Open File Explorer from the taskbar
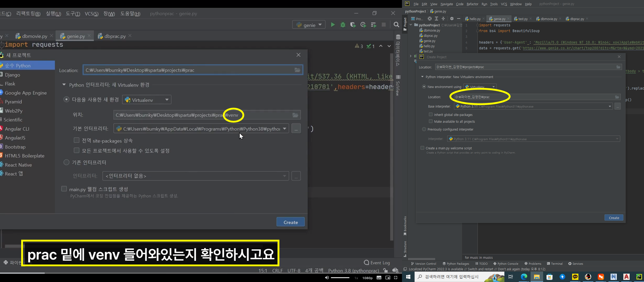 (x=537, y=277)
